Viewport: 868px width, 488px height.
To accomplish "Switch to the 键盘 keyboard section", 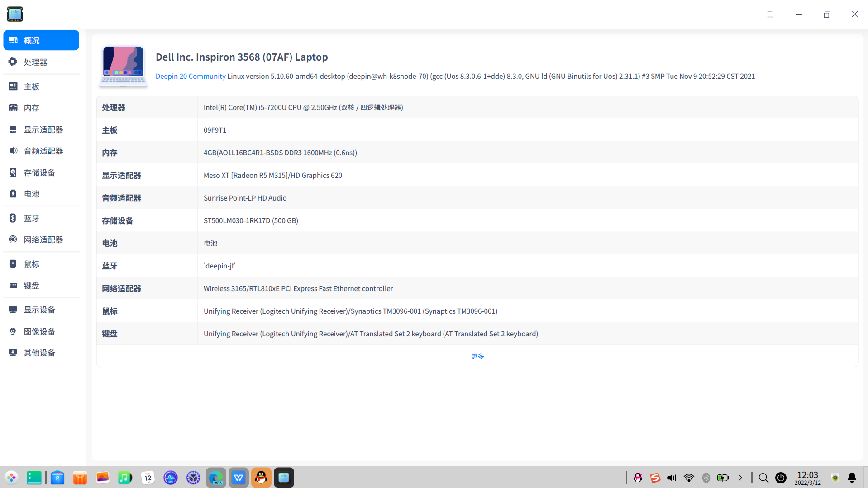I will coord(41,286).
